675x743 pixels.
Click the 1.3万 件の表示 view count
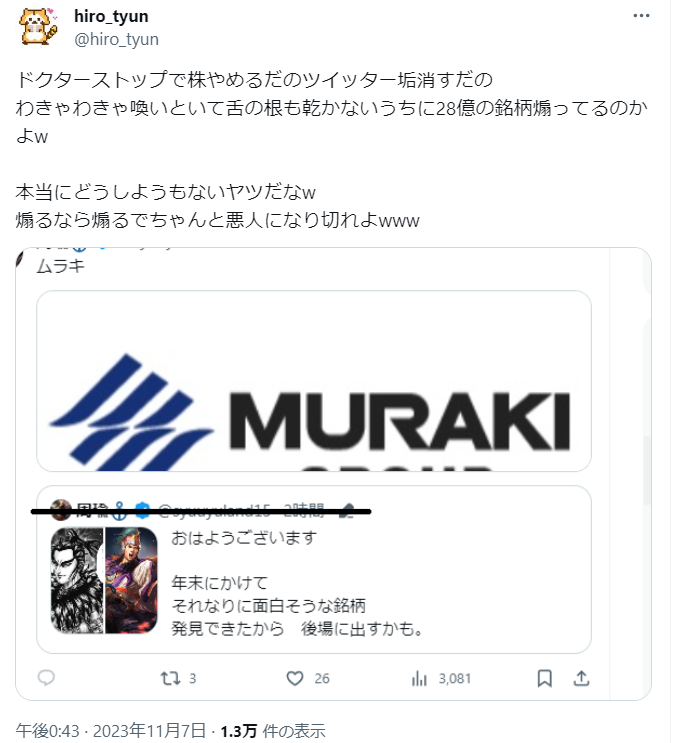(x=273, y=730)
